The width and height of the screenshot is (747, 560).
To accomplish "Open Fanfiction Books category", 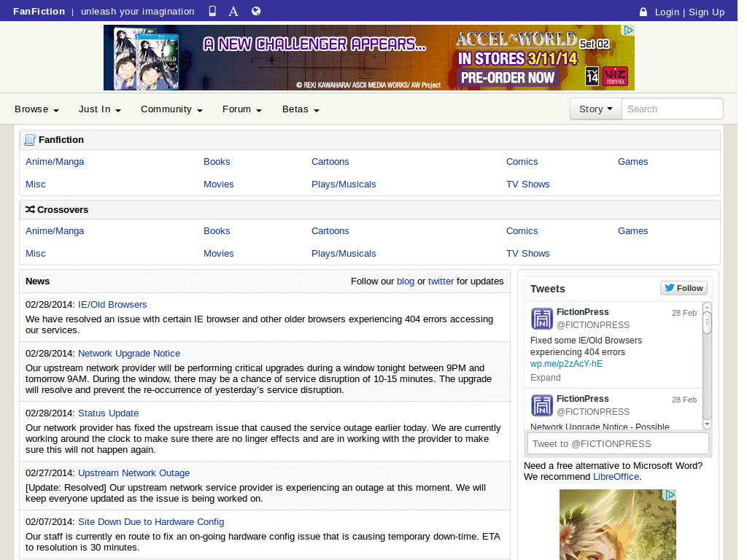I will (217, 162).
